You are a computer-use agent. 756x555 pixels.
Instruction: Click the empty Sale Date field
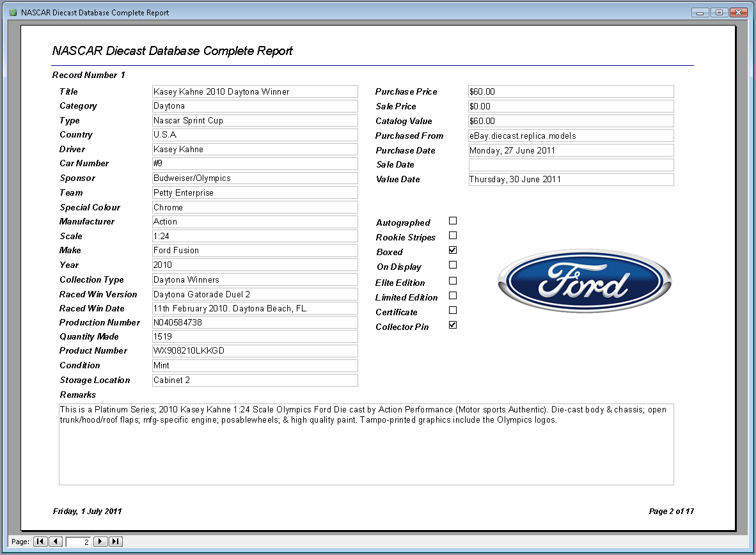pos(571,165)
